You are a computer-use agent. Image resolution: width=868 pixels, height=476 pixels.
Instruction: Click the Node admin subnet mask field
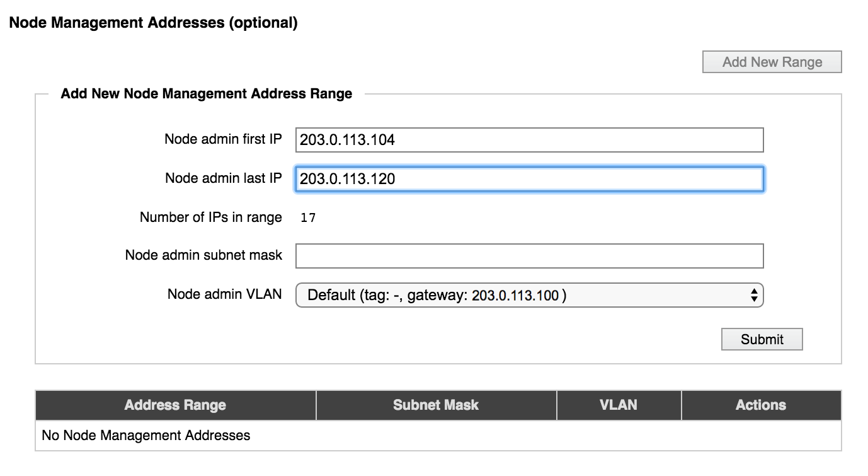(x=529, y=256)
